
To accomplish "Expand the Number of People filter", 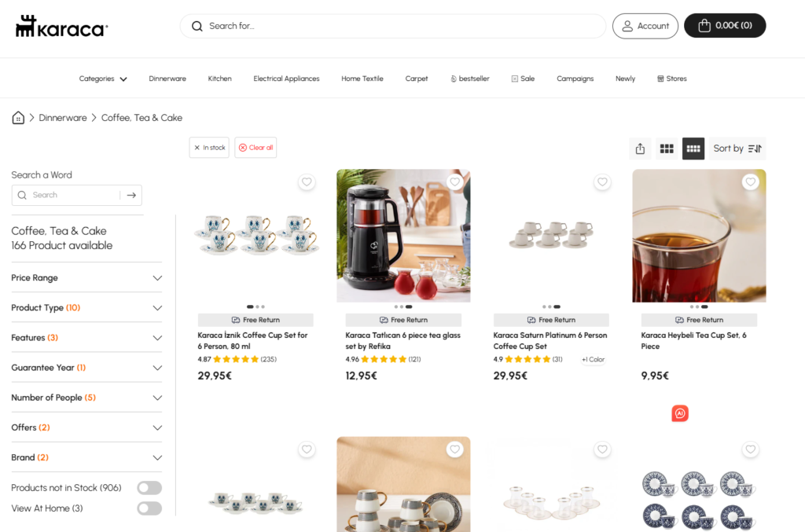I will [86, 398].
